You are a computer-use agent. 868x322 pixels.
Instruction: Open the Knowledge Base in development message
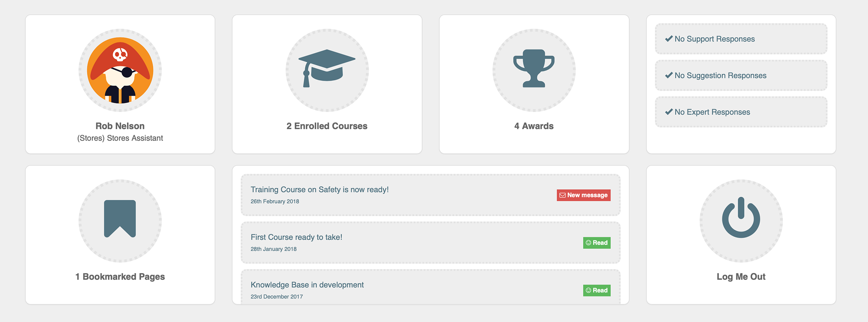click(307, 285)
